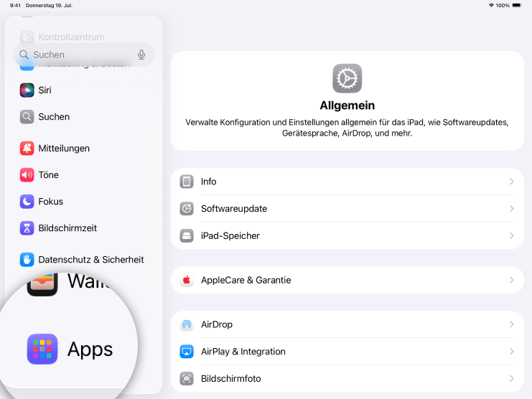This screenshot has height=399, width=532.
Task: Tap the battery indicator in status bar
Action: point(521,5)
